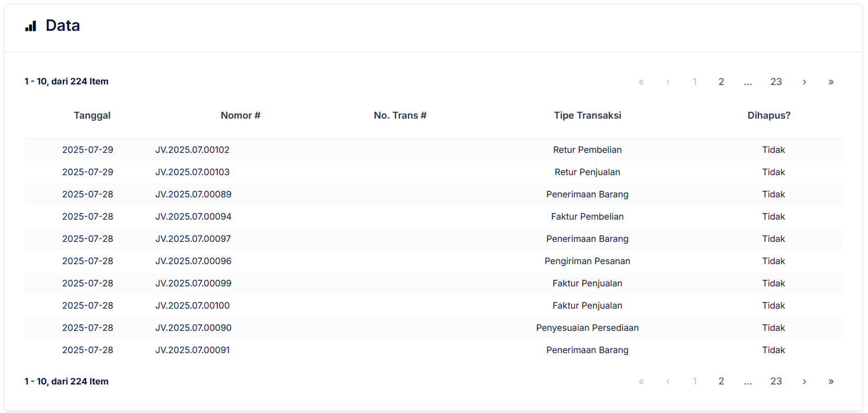Open page 2 in top pagination

coord(721,82)
